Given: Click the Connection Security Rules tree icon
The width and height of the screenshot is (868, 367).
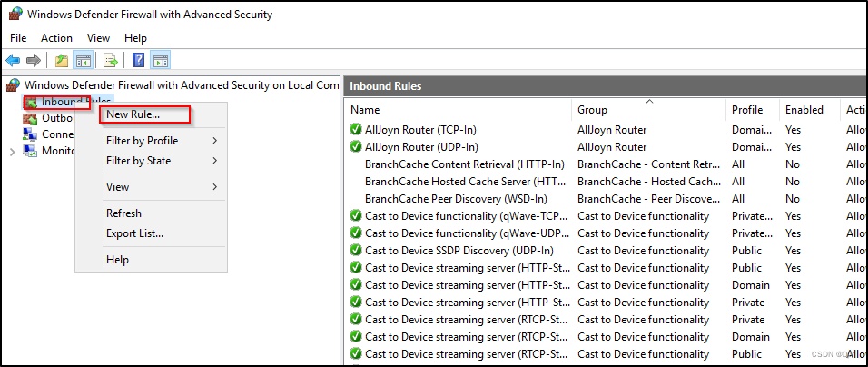Looking at the screenshot, I should click(30, 134).
